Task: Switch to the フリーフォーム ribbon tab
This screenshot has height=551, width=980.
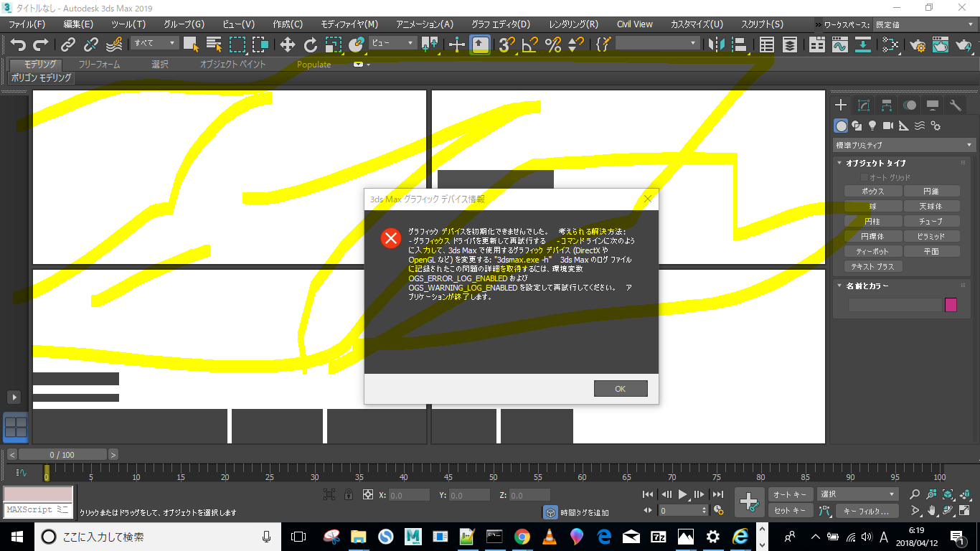Action: coord(99,65)
